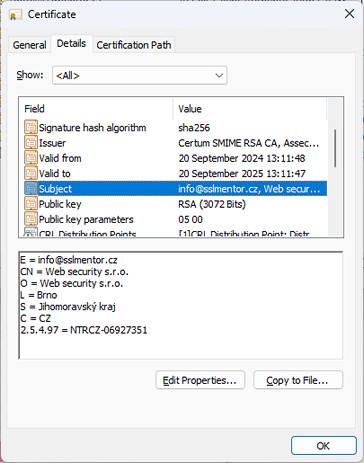This screenshot has width=364, height=463.
Task: Click the field list vertical scrollbar thumb
Action: [x=335, y=148]
